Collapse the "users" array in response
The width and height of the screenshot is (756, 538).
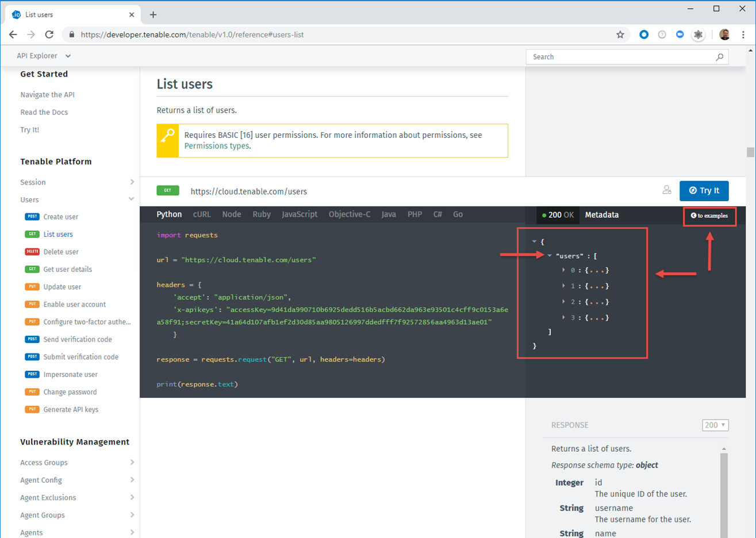[550, 256]
